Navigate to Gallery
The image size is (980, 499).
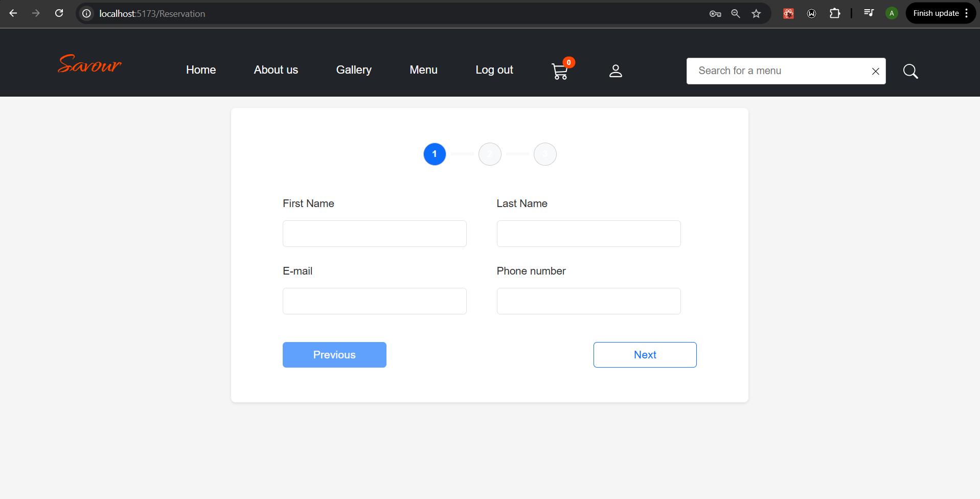pyautogui.click(x=354, y=70)
